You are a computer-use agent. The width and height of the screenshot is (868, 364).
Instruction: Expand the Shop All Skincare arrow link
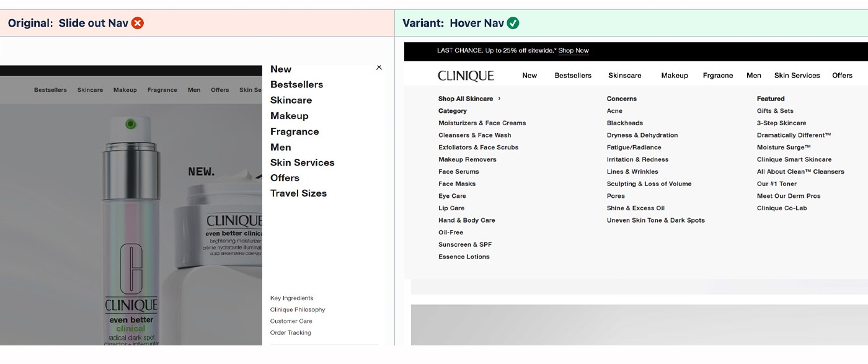pyautogui.click(x=469, y=99)
